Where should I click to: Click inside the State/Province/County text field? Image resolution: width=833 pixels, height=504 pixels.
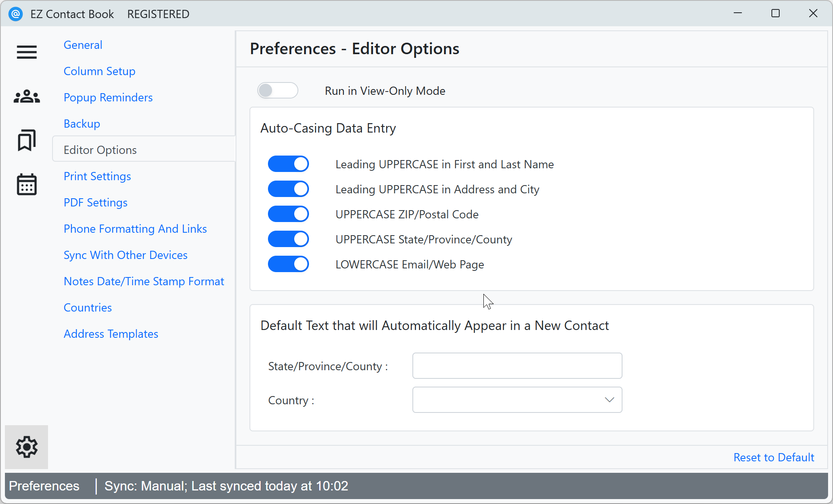point(517,366)
